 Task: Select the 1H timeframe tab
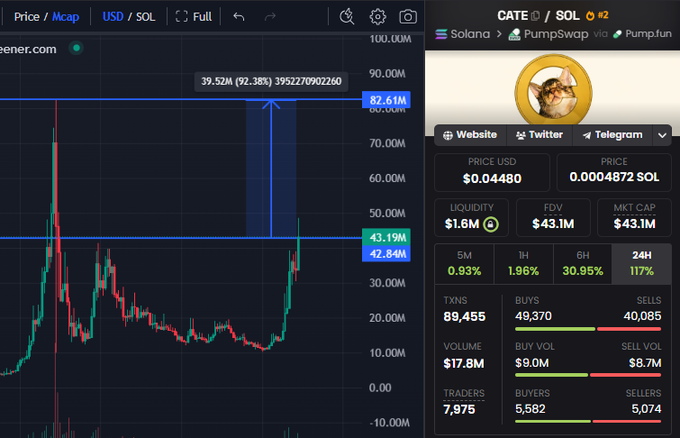click(523, 264)
